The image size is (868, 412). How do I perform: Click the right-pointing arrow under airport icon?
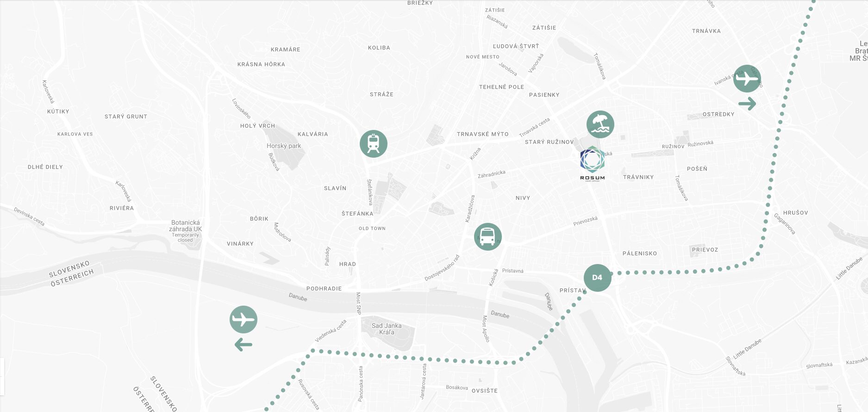click(x=747, y=104)
